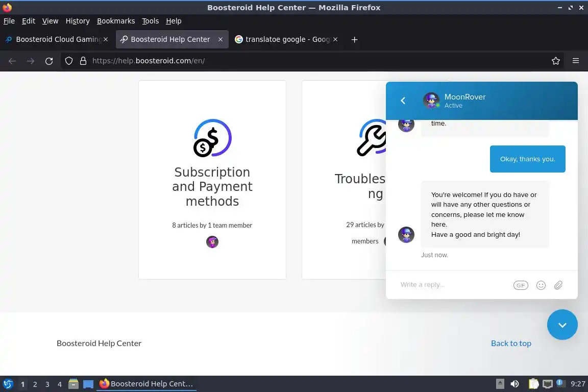The image size is (588, 392).
Task: Open the Firefox hamburger menu
Action: click(576, 61)
